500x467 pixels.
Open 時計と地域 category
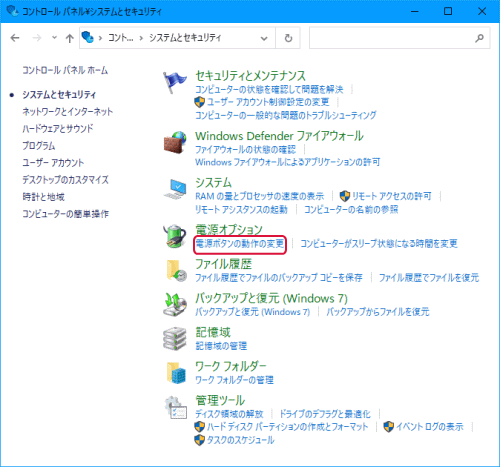[x=43, y=197]
